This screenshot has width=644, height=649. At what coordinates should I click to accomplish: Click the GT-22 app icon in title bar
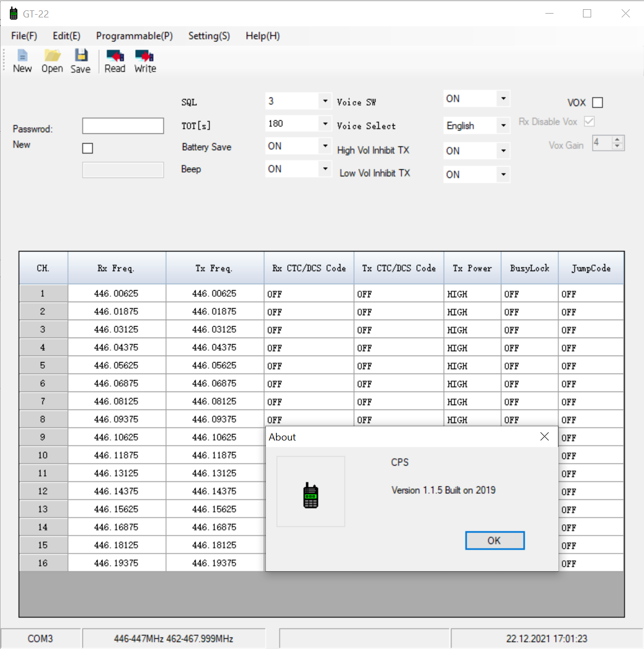pyautogui.click(x=14, y=14)
